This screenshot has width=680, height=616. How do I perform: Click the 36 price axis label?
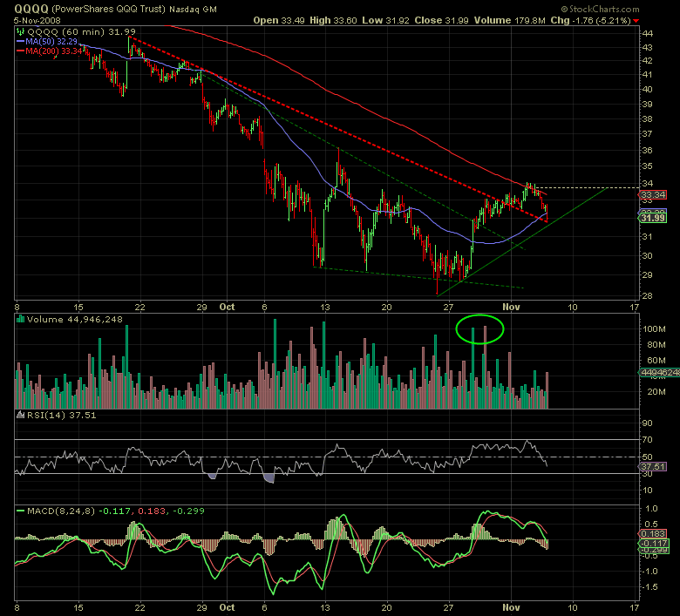click(x=648, y=151)
